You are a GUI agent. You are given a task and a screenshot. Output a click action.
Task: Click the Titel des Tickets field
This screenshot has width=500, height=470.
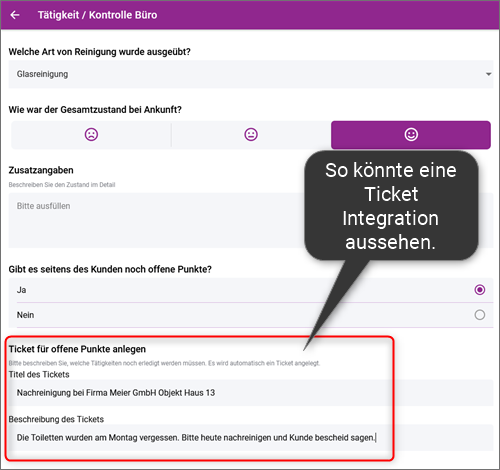coord(251,393)
